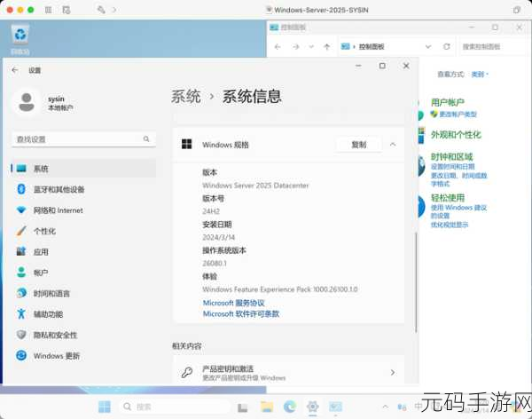Open File Explorer from the taskbar
Screen dimensions: 532x419
click(x=267, y=407)
